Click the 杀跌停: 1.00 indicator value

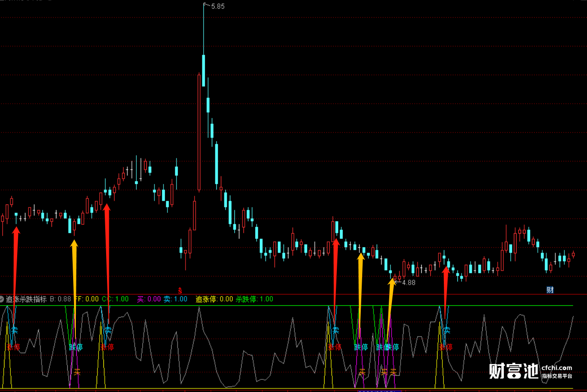255,299
